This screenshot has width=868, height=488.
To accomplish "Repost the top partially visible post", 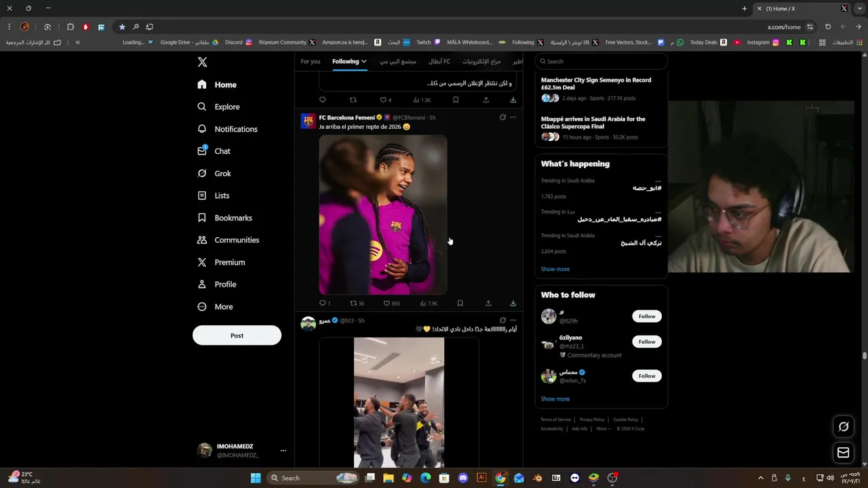I will pos(353,100).
